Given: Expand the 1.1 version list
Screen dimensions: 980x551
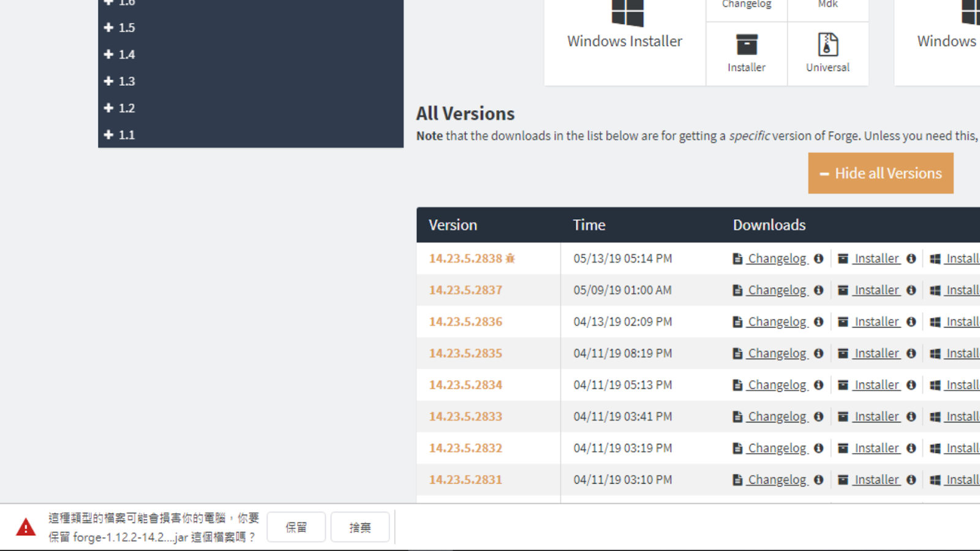Looking at the screenshot, I should pyautogui.click(x=119, y=135).
